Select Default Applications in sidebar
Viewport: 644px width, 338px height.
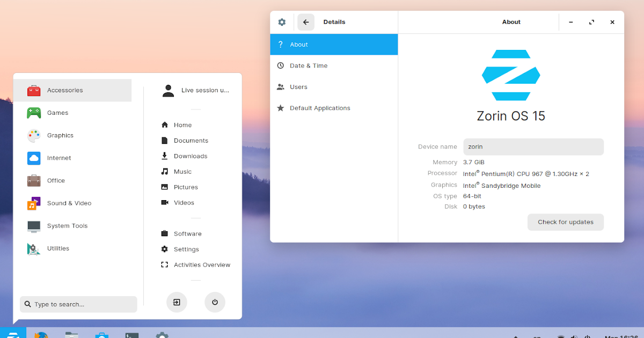click(334, 108)
